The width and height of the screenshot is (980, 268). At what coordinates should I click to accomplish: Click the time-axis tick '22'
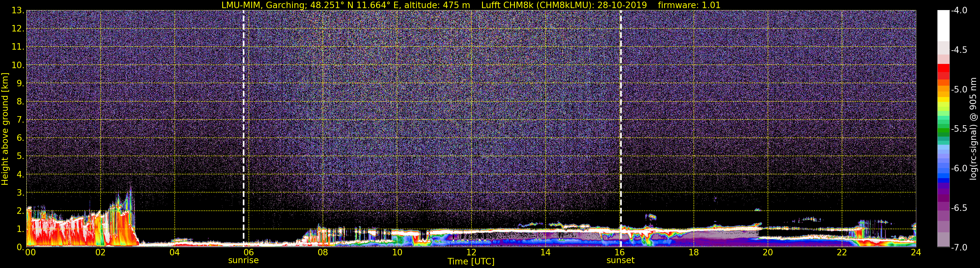tap(842, 252)
